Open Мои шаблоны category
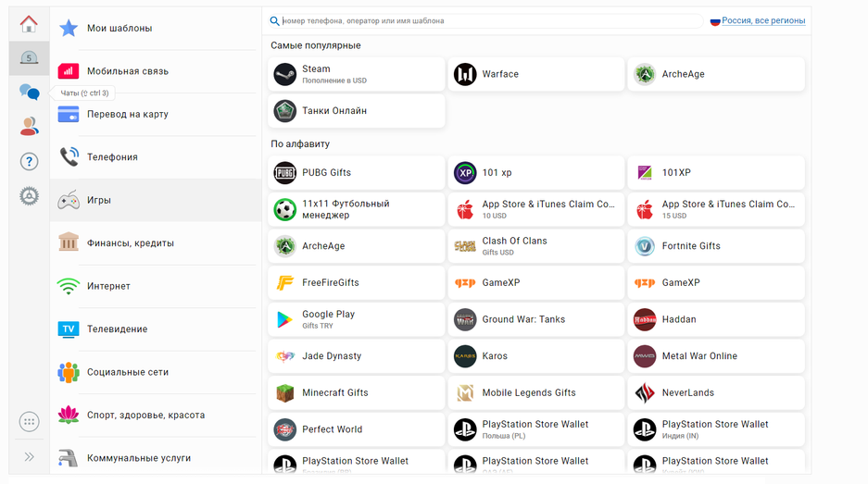868x484 pixels. pos(156,28)
